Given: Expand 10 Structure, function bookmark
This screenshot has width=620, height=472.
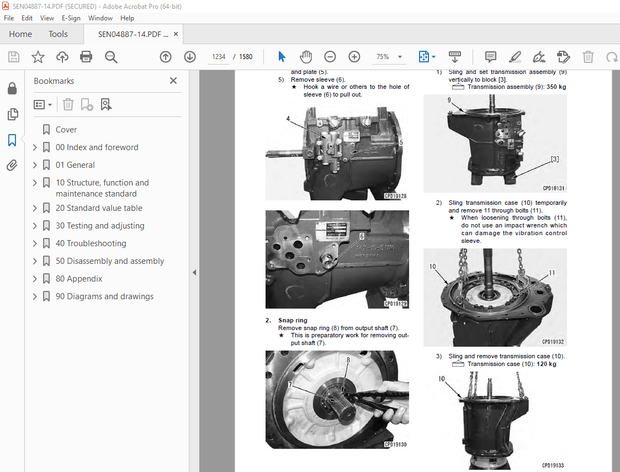Looking at the screenshot, I should (35, 183).
